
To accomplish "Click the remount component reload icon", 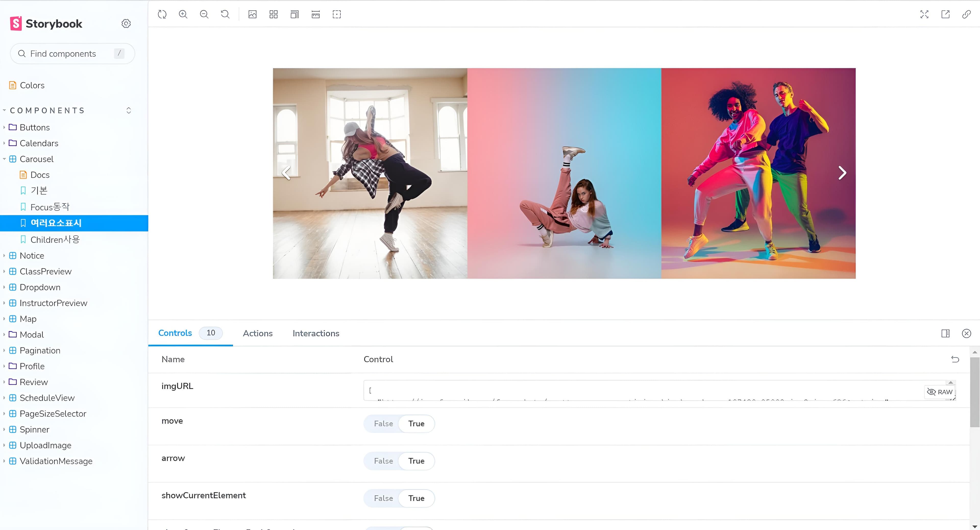I will [162, 15].
